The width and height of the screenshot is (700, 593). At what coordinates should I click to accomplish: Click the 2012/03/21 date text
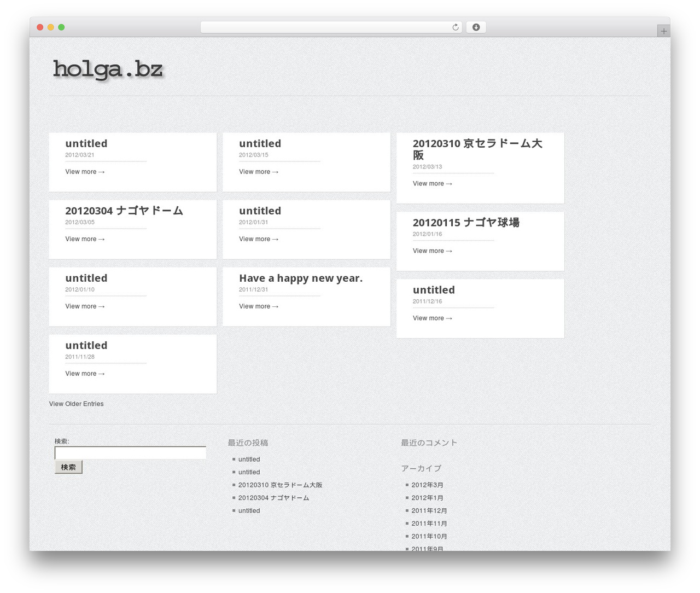(80, 155)
